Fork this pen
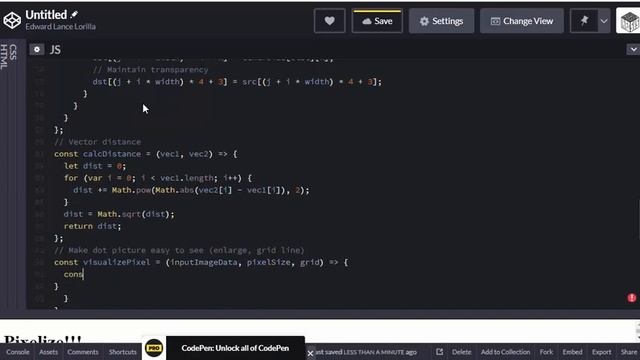Viewport: 640px width, 360px height. coord(546,352)
